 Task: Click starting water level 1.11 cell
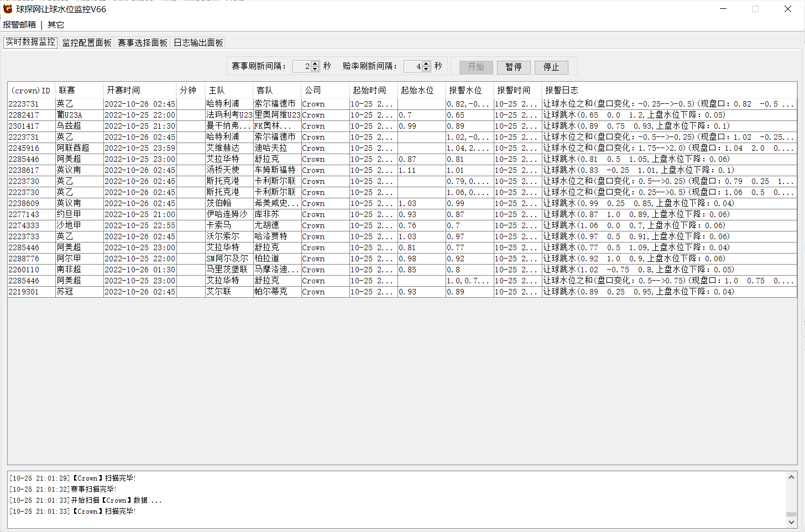coord(421,170)
